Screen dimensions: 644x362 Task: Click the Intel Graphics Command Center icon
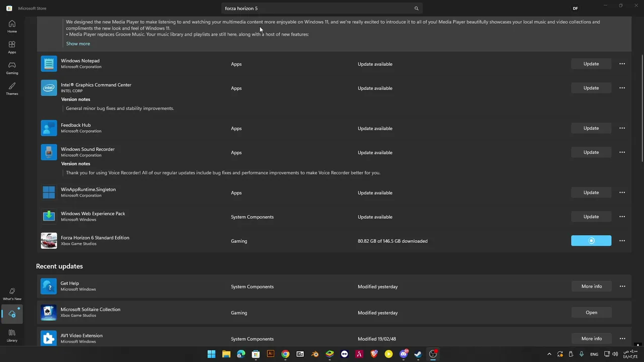(x=49, y=88)
